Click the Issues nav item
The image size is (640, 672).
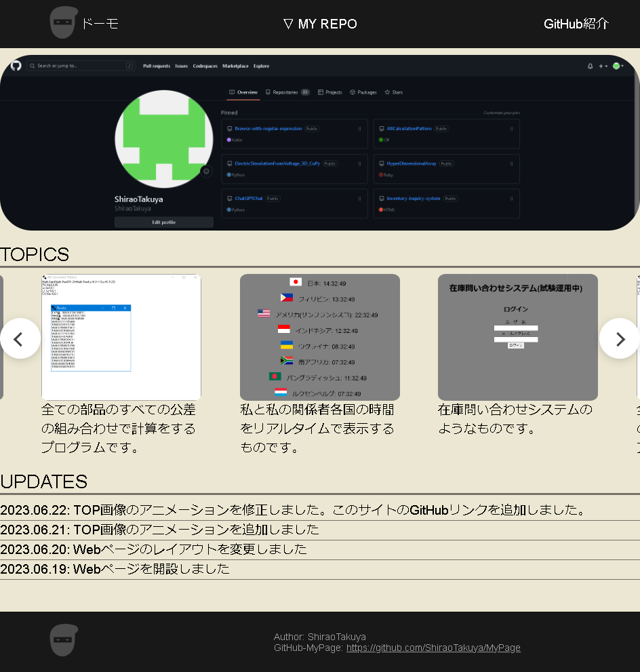181,66
